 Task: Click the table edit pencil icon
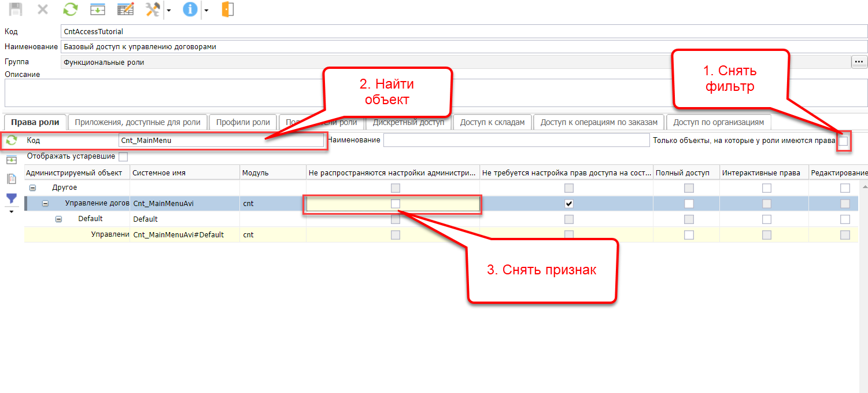[125, 9]
